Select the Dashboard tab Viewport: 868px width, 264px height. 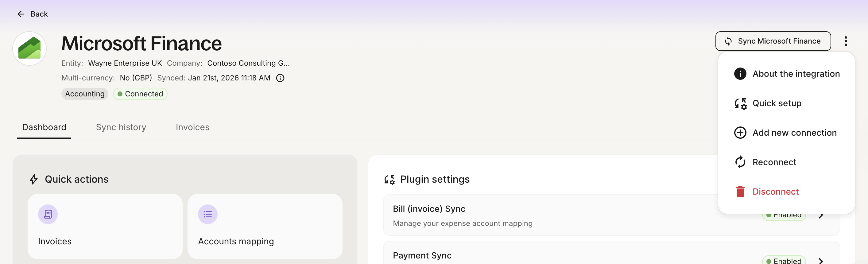point(44,127)
